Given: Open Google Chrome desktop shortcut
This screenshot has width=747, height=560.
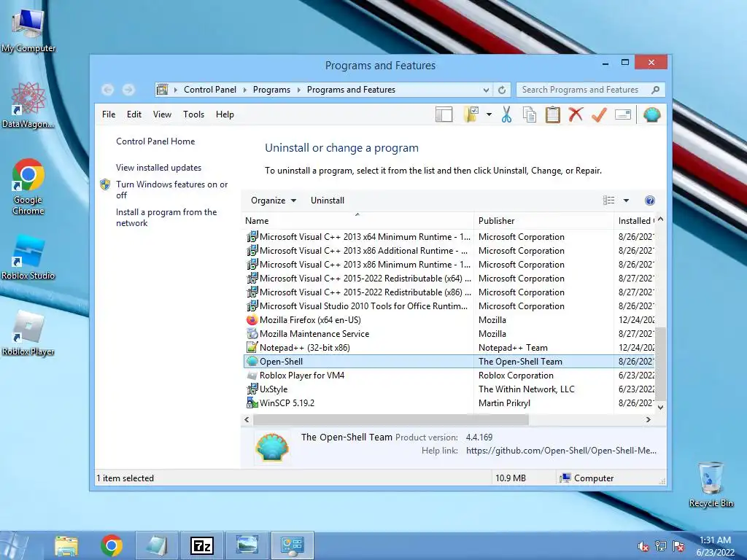Looking at the screenshot, I should (28, 187).
